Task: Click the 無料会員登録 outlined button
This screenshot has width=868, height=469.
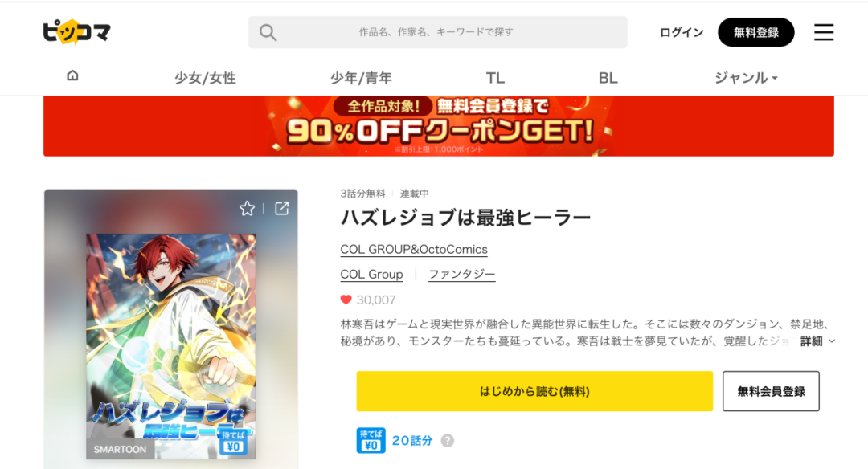Action: (771, 391)
